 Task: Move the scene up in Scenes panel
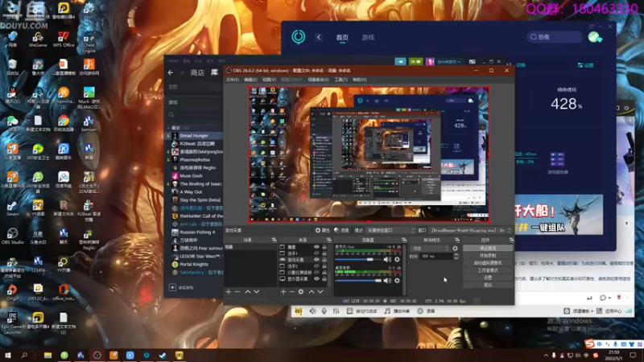(248, 291)
